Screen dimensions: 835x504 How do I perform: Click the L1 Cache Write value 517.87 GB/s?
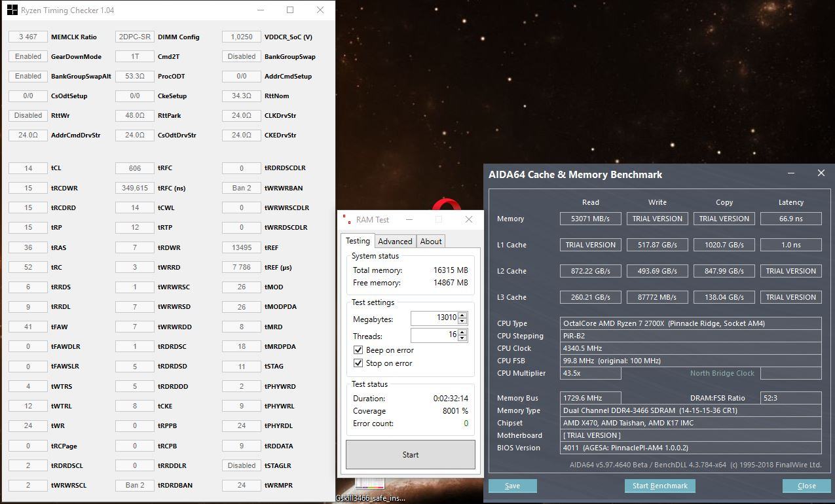(658, 245)
